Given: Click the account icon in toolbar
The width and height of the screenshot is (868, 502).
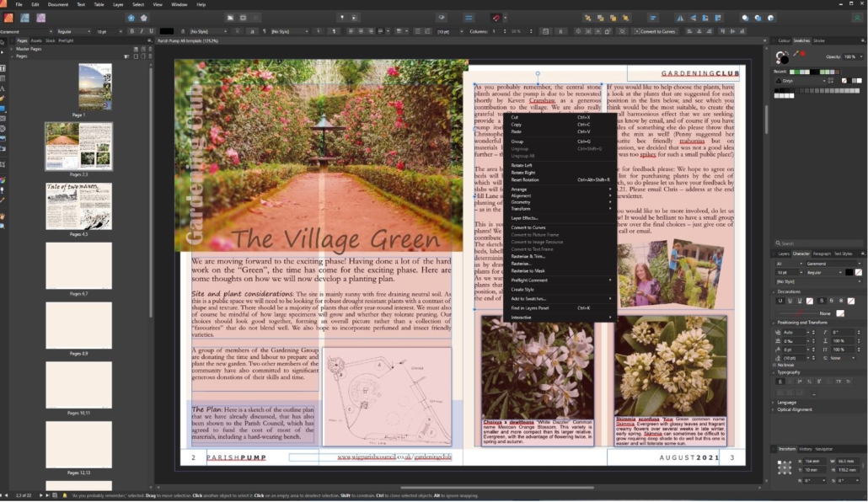Looking at the screenshot, I should coord(857,18).
